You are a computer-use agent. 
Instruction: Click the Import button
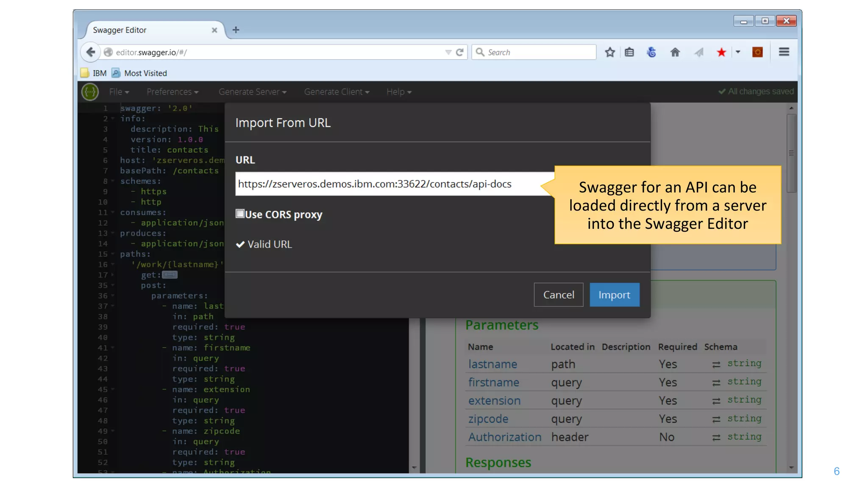pos(614,295)
